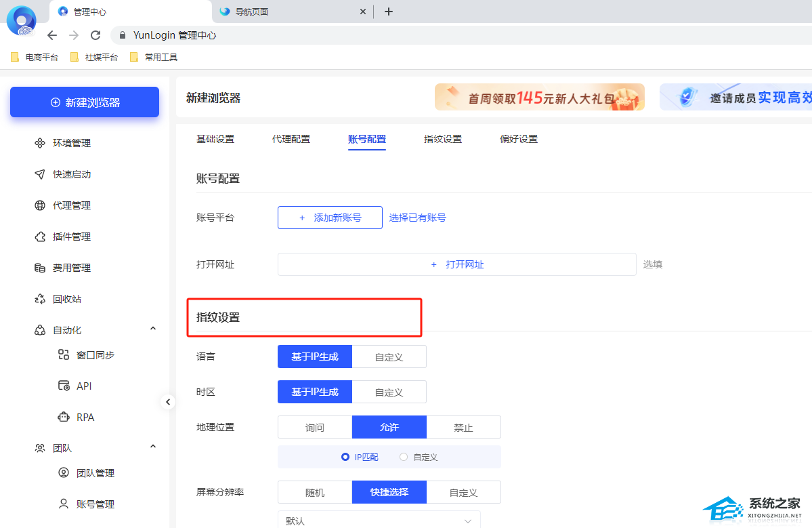The image size is (812, 528).
Task: Click the 插件管理 puzzle icon
Action: point(40,237)
